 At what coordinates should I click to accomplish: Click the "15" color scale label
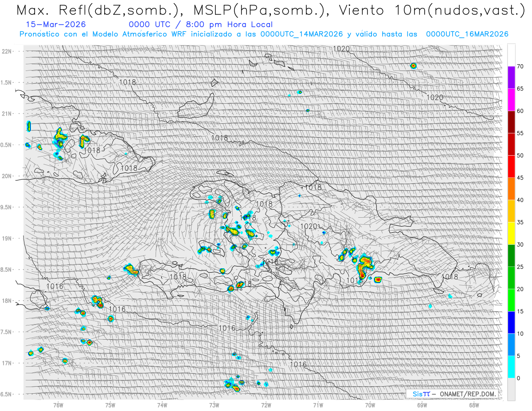tap(520, 311)
